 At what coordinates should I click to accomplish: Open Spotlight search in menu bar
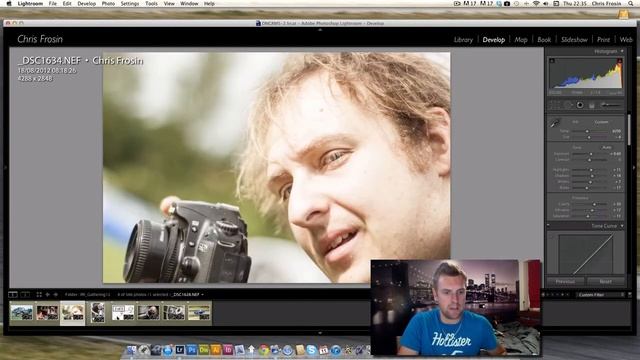pos(631,3)
